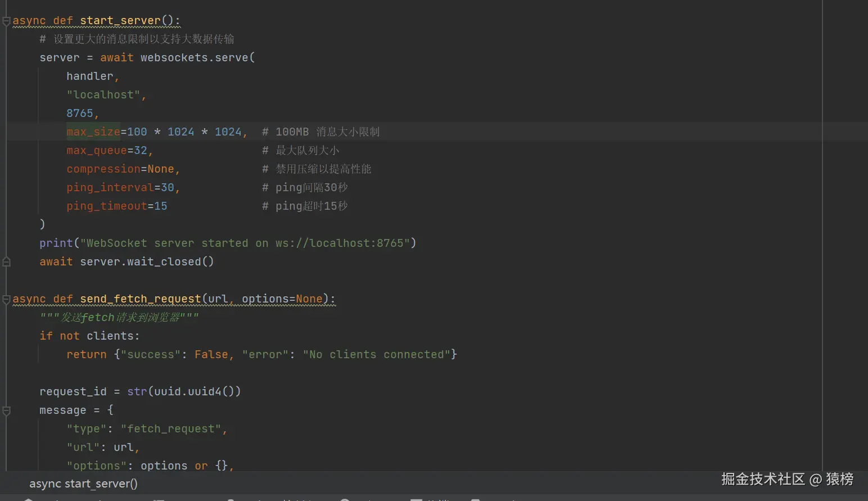The width and height of the screenshot is (868, 501).
Task: Click the 'message = {' line
Action: [76, 410]
